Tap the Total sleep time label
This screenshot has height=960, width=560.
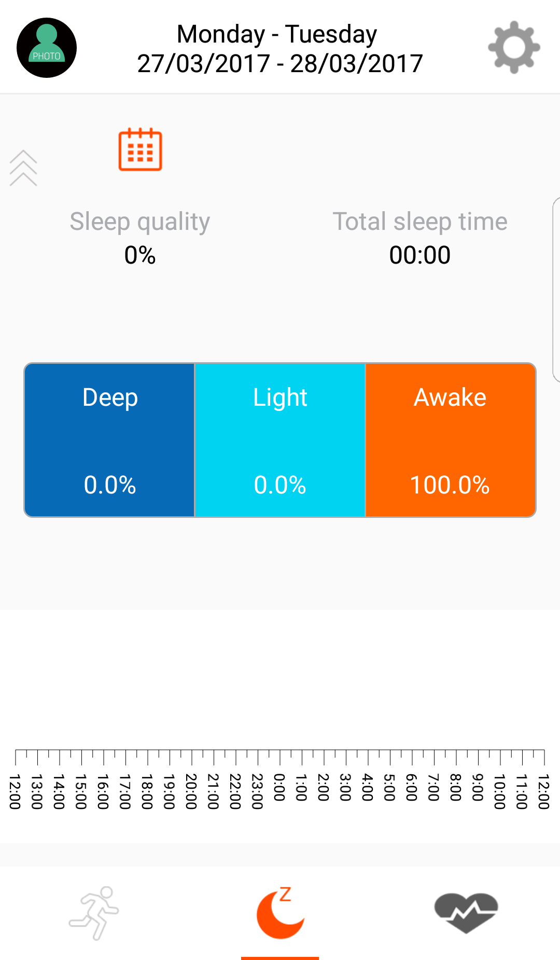pos(420,222)
